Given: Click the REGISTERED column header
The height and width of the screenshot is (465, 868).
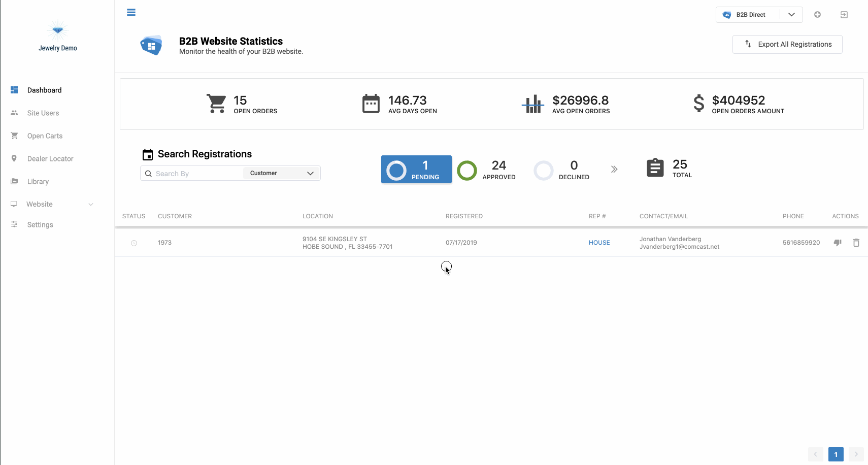Looking at the screenshot, I should pos(464,216).
